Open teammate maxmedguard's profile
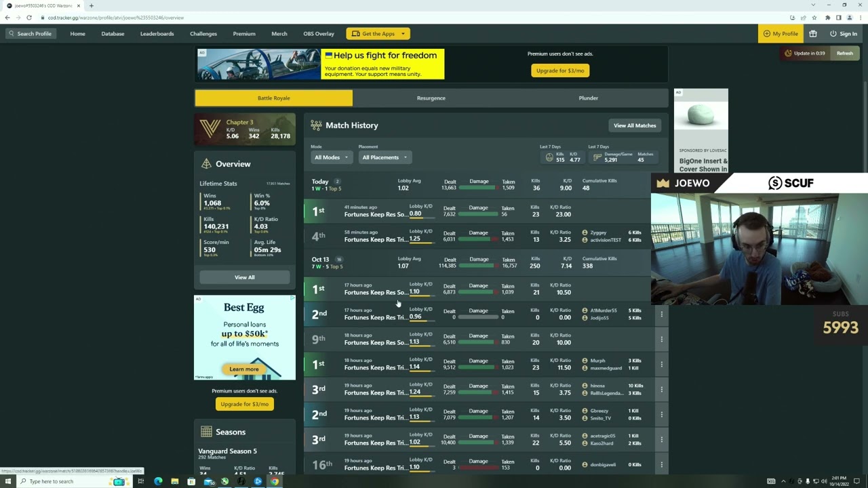The width and height of the screenshot is (868, 488). pyautogui.click(x=606, y=368)
